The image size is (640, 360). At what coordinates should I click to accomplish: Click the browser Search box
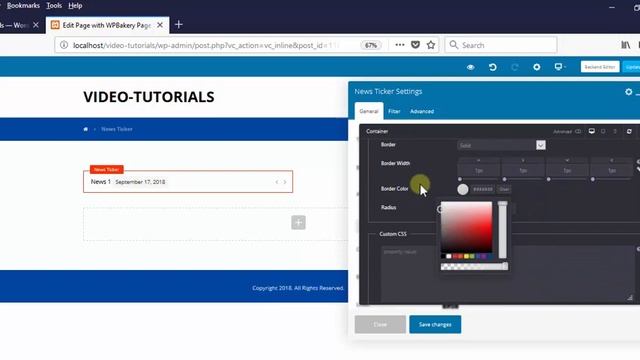point(501,45)
